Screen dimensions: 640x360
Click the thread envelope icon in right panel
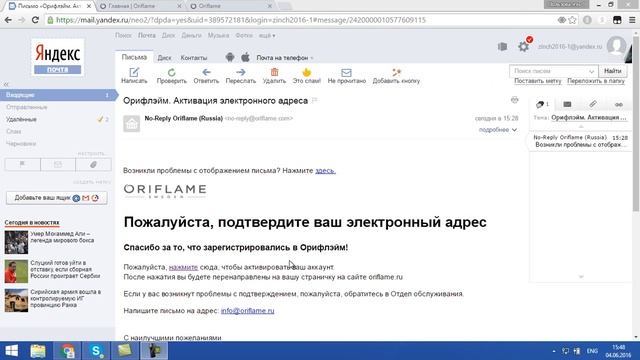(567, 104)
